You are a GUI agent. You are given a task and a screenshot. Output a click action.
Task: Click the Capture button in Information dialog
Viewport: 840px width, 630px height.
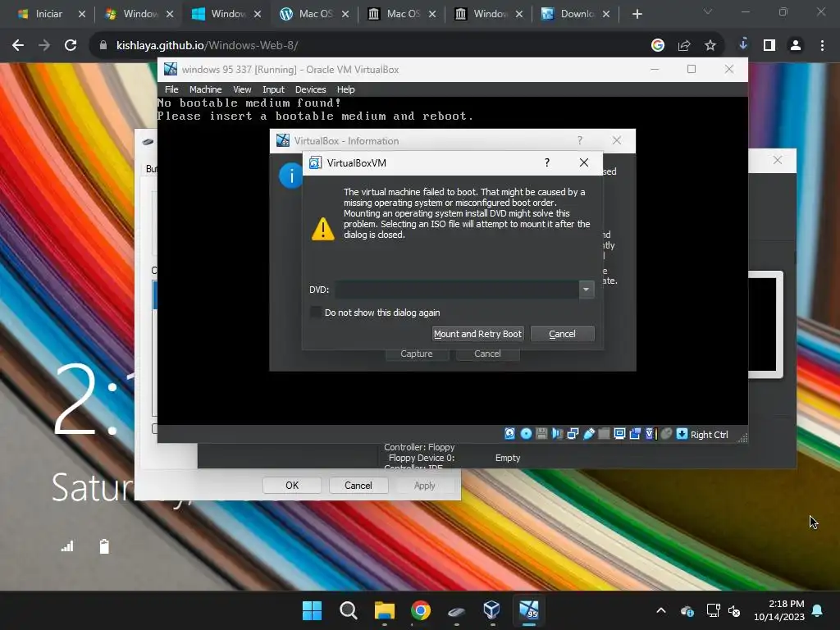pyautogui.click(x=416, y=354)
